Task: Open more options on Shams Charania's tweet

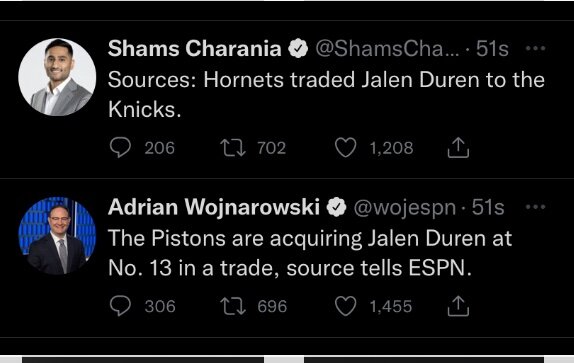Action: 536,48
